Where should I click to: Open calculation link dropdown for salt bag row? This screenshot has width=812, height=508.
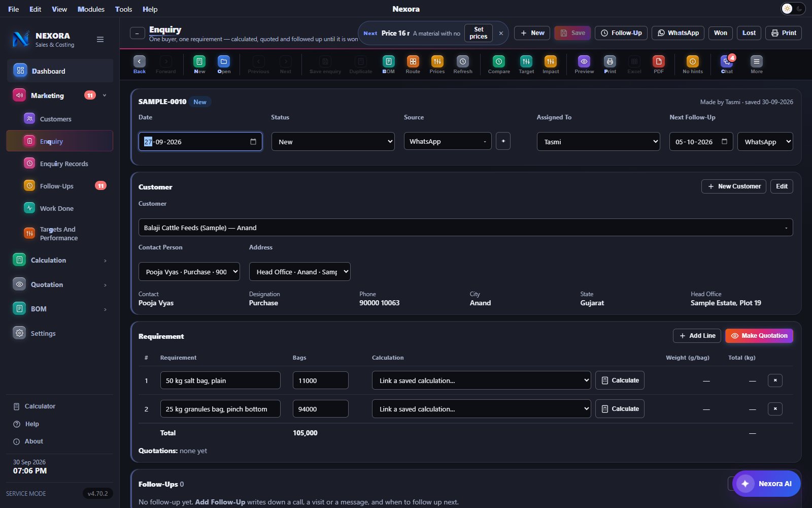(x=481, y=380)
